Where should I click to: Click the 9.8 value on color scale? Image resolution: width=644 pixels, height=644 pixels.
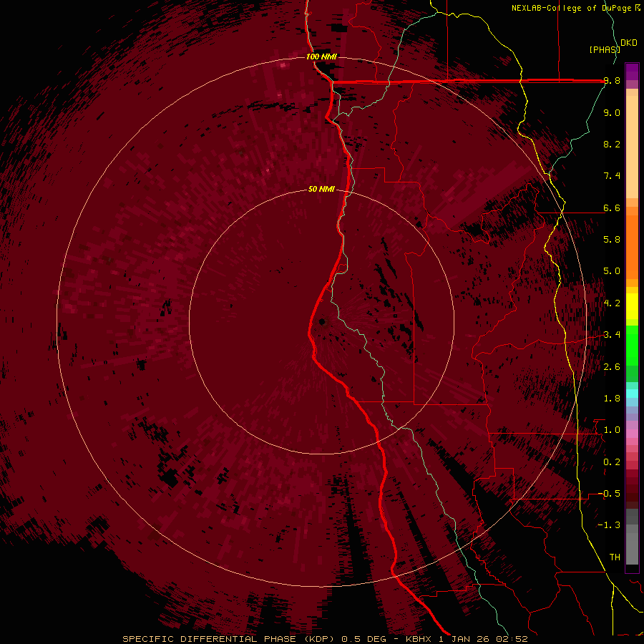coord(612,81)
